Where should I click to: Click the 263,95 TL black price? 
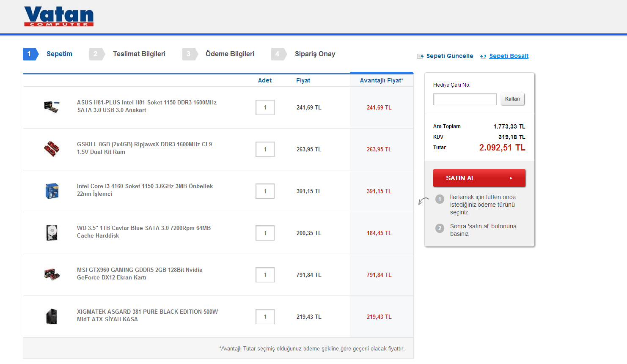309,149
